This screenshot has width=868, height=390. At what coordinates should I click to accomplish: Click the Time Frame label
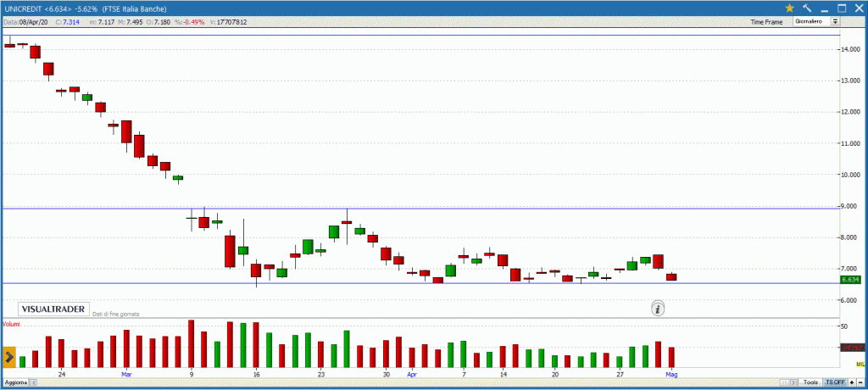[x=766, y=22]
